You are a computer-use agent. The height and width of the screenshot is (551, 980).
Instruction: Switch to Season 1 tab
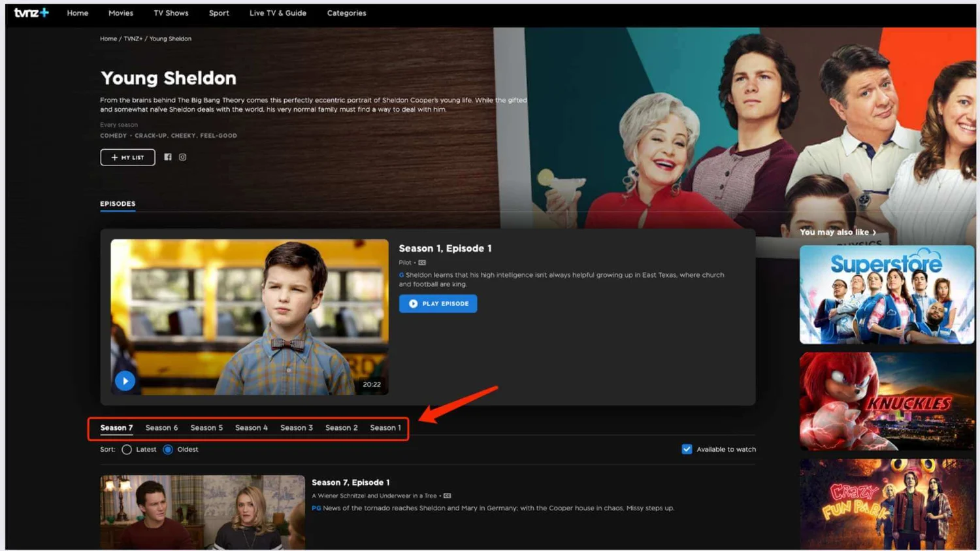tap(385, 428)
